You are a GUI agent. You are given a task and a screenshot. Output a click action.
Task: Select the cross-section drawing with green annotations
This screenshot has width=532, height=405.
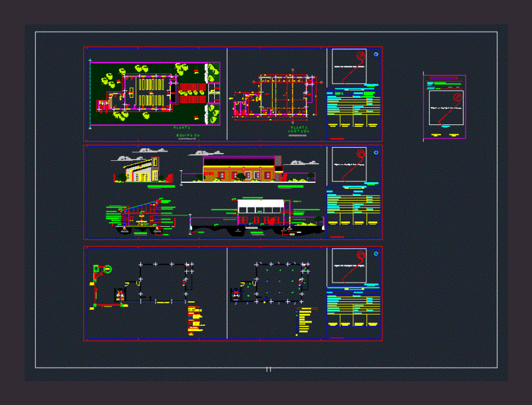click(141, 216)
